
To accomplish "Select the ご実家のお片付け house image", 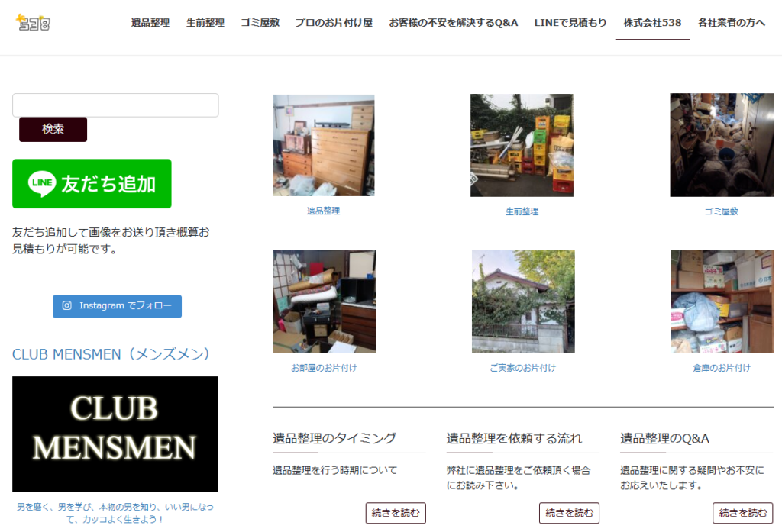I will 522,301.
